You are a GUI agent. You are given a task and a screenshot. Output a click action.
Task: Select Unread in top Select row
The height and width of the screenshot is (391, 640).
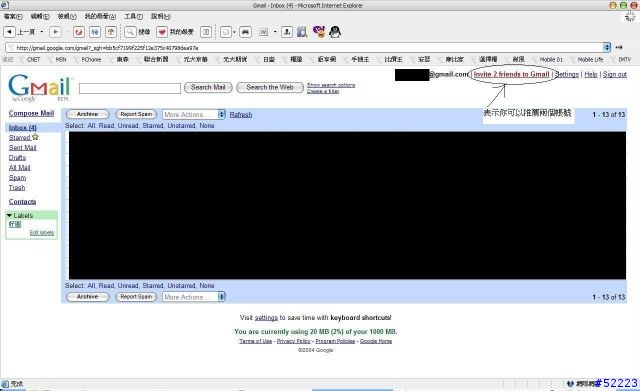point(128,126)
